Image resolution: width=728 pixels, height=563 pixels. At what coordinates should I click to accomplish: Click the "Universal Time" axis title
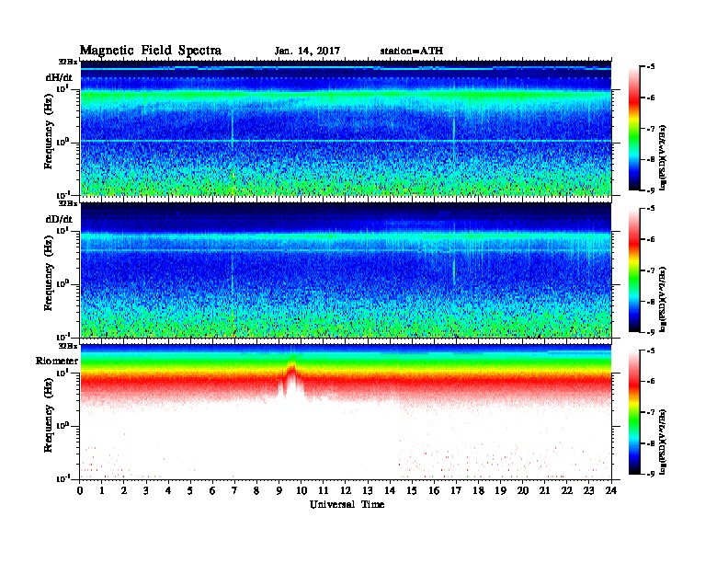[347, 504]
